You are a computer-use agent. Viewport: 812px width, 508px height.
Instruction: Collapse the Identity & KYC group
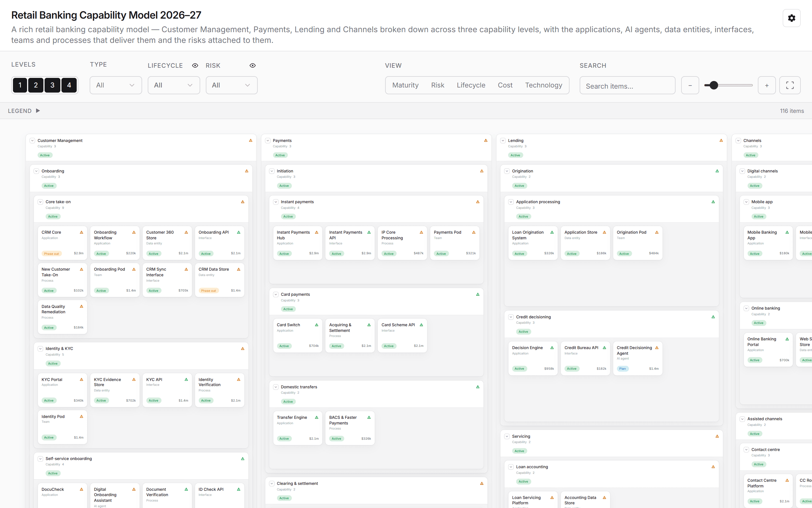point(40,349)
